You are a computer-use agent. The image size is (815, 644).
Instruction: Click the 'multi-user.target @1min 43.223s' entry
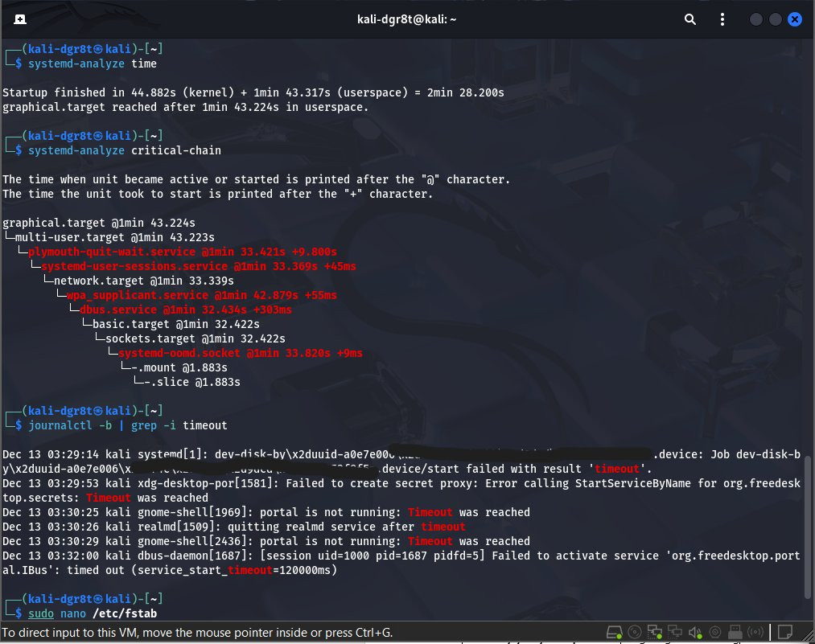click(114, 237)
